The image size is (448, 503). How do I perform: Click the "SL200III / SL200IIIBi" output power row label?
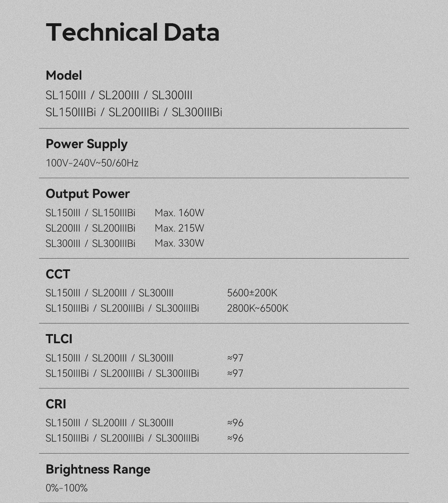(x=90, y=228)
